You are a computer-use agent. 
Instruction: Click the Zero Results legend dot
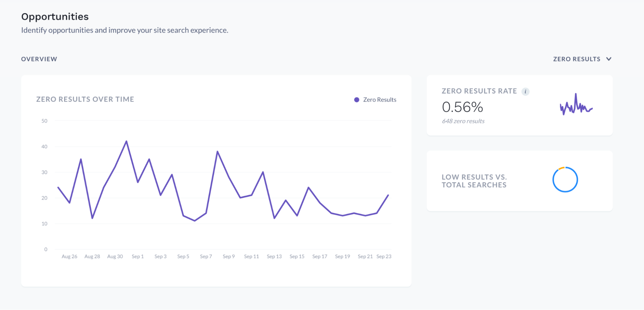point(357,100)
